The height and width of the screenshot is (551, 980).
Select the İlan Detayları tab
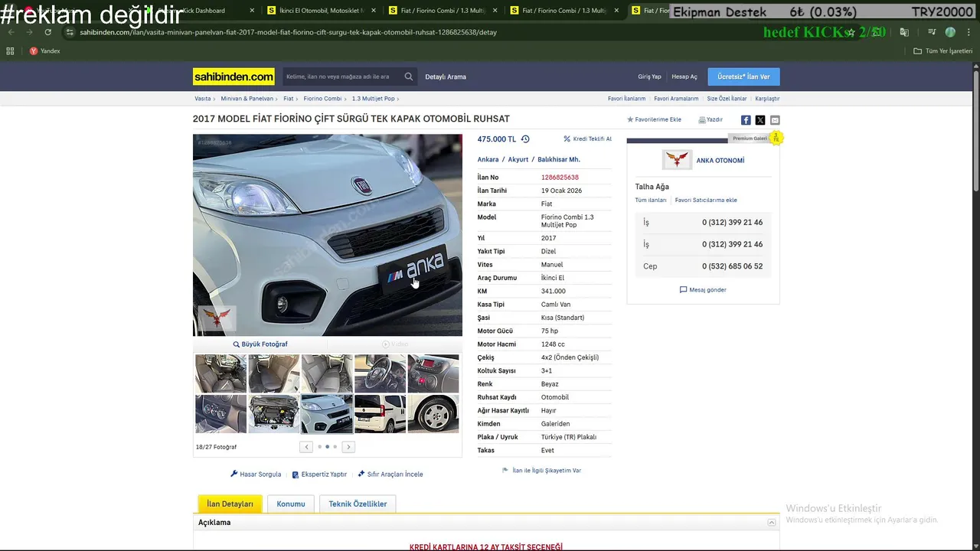[230, 504]
